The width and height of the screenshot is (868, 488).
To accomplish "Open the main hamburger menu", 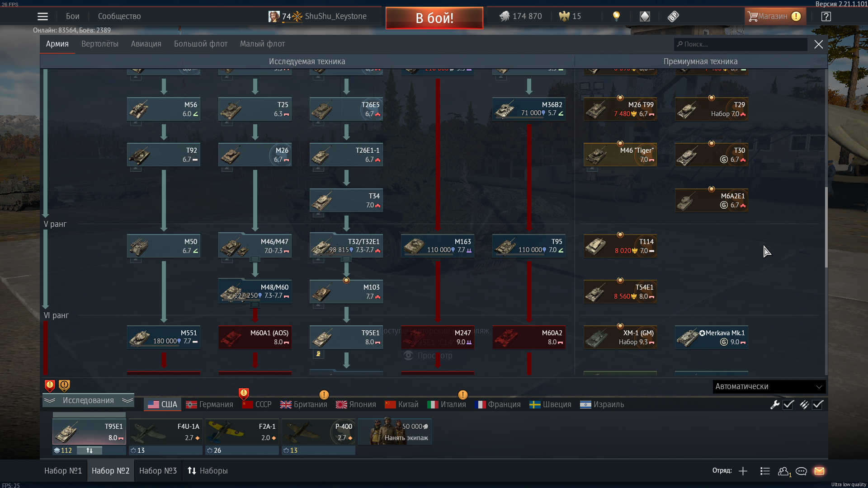I will pos(42,16).
